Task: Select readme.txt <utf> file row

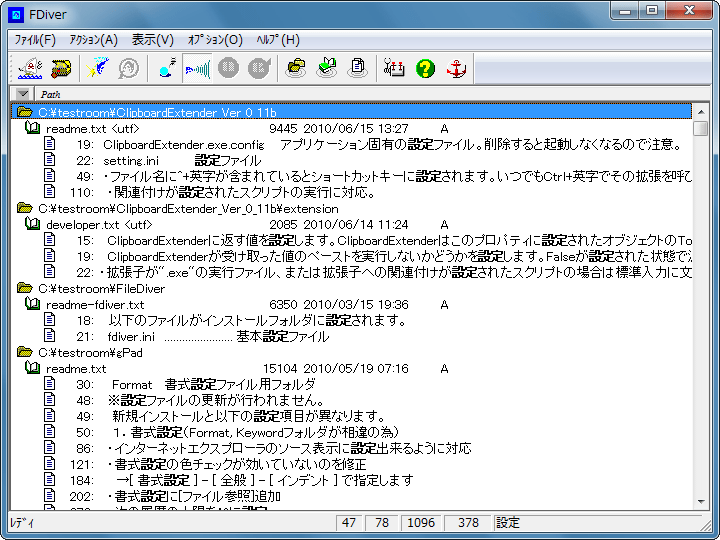Action: click(x=351, y=129)
